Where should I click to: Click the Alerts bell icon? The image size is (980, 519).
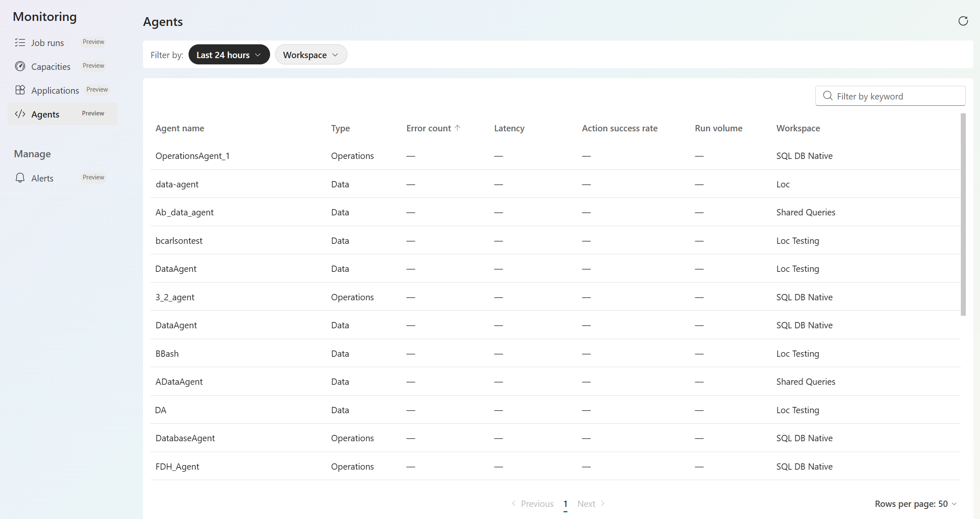tap(20, 178)
